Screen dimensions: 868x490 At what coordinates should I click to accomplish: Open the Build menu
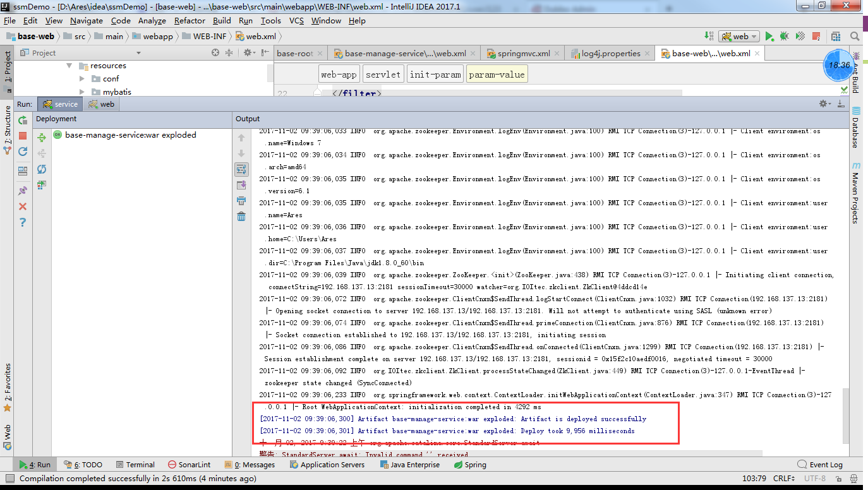(x=222, y=20)
